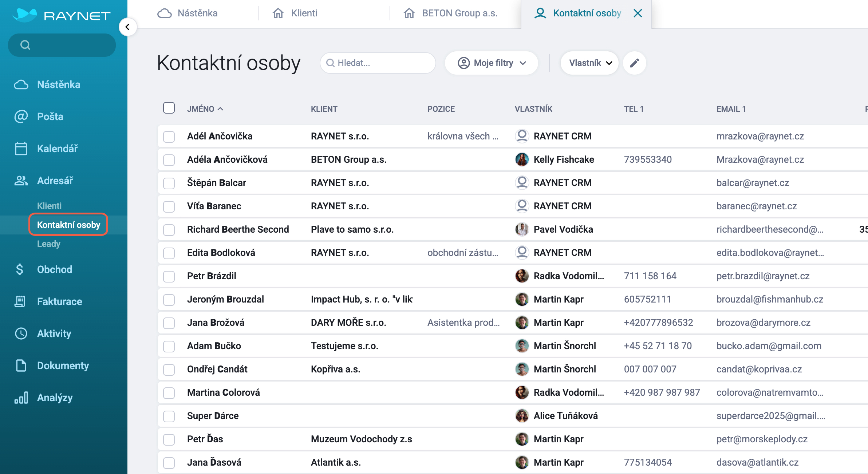Sort by the EMAIL 1 column header
The height and width of the screenshot is (474, 868).
click(x=731, y=109)
